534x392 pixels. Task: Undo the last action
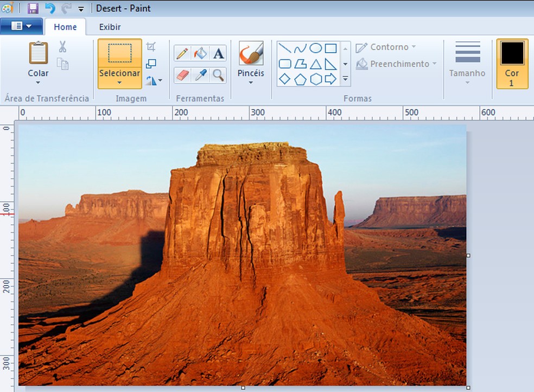50,8
